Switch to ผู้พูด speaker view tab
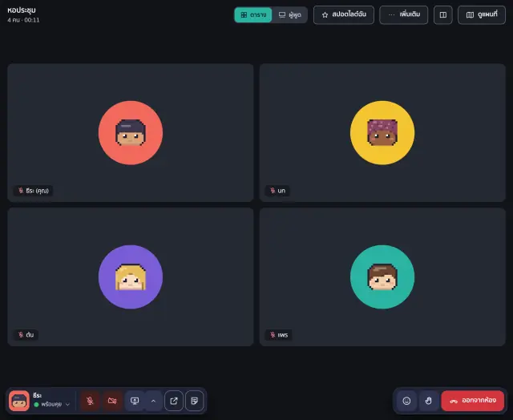 [x=289, y=14]
